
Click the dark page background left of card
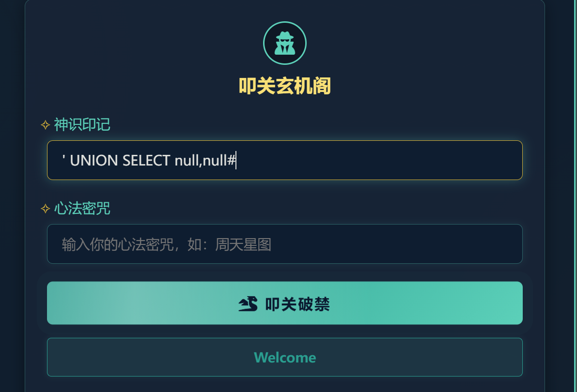click(12, 194)
